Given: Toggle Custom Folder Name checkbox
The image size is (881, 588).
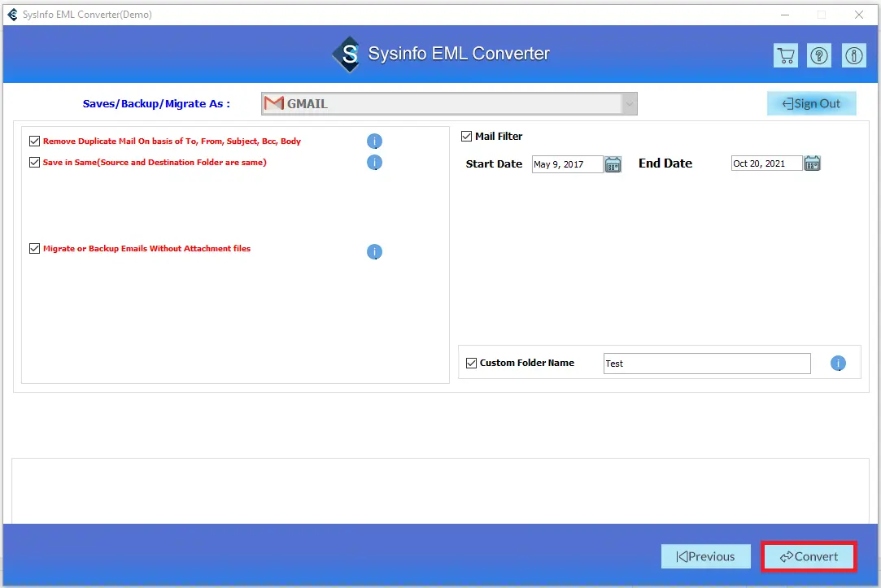Looking at the screenshot, I should (x=471, y=363).
